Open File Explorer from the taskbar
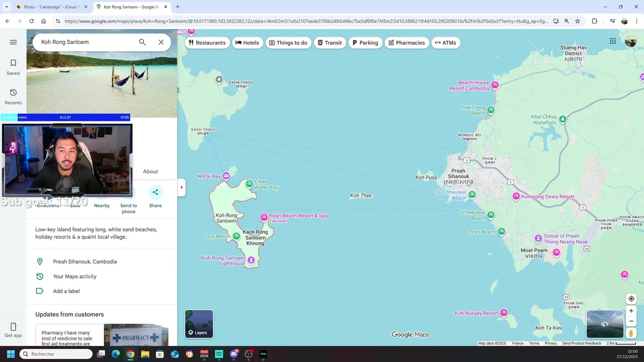Image resolution: width=644 pixels, height=362 pixels. (x=145, y=354)
